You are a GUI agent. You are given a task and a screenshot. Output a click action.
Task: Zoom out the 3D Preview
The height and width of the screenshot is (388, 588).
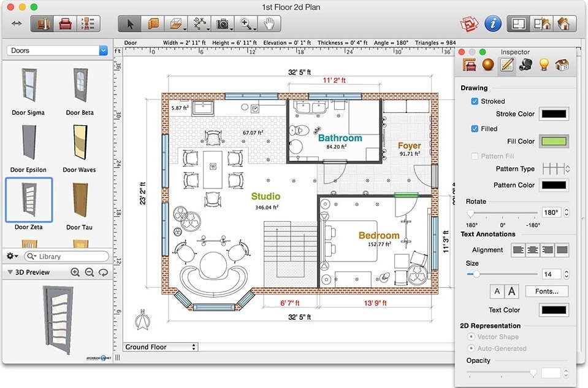pos(90,273)
